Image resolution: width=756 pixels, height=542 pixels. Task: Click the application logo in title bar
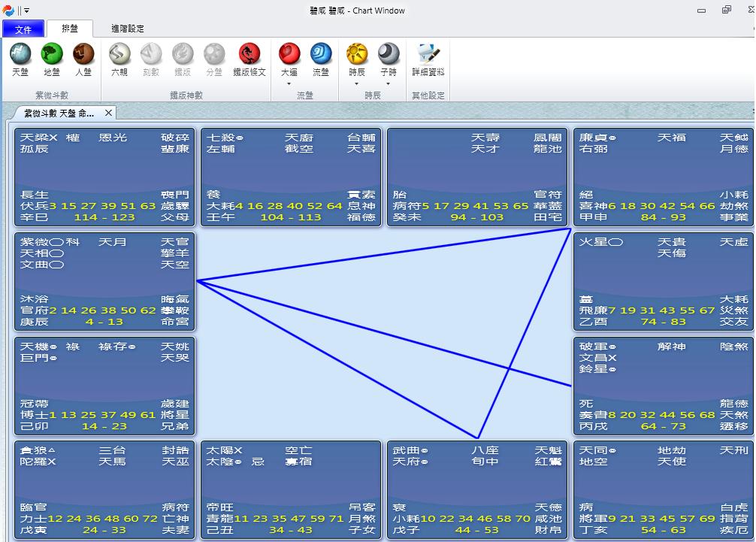point(9,11)
